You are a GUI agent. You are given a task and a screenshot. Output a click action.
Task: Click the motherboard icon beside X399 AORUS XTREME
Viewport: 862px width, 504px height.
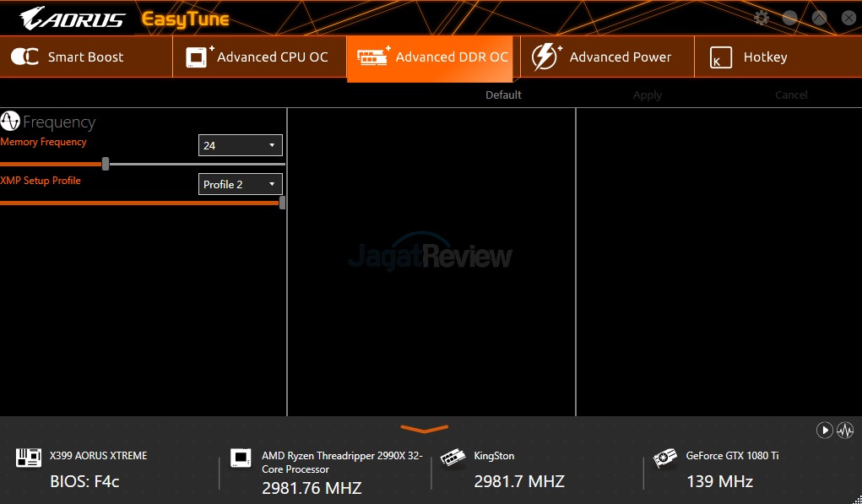(29, 458)
